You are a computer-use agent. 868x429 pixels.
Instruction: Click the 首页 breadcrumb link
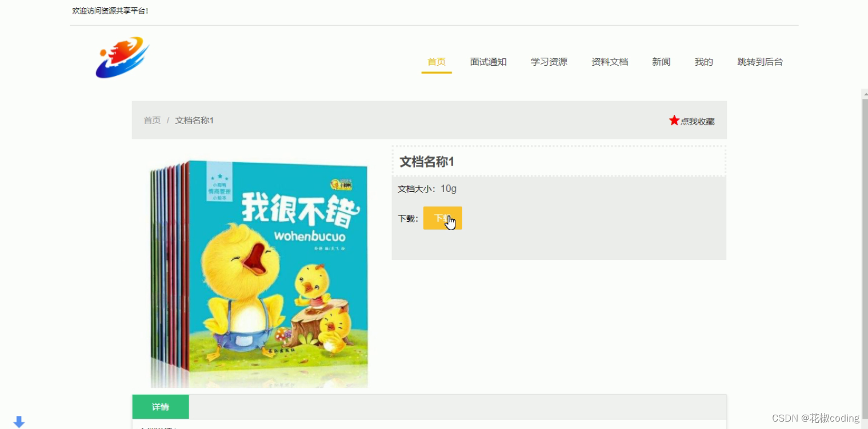[x=152, y=120]
